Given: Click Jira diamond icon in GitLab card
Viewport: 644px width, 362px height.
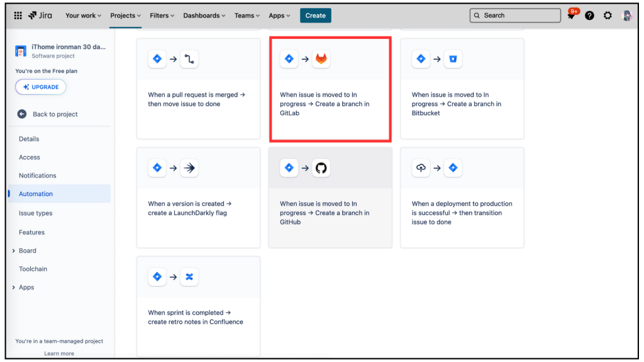Looking at the screenshot, I should 289,58.
